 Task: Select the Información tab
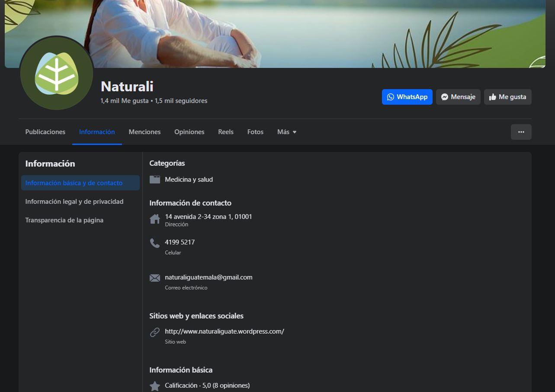pos(97,132)
